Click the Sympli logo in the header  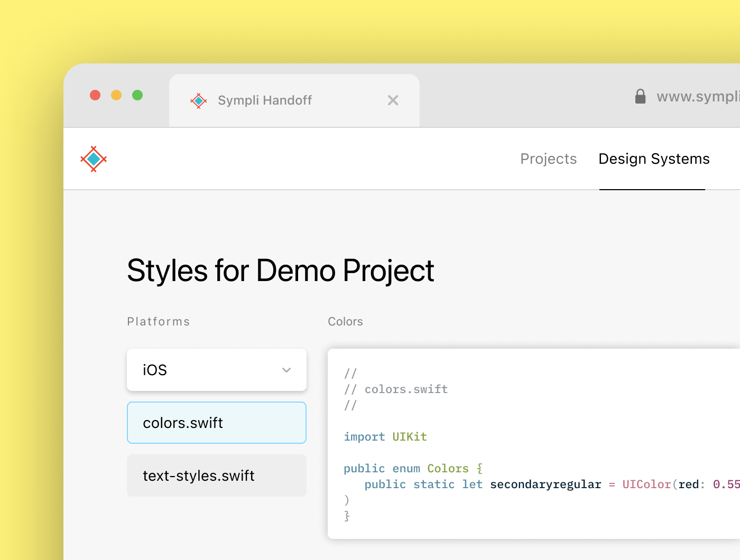94,158
